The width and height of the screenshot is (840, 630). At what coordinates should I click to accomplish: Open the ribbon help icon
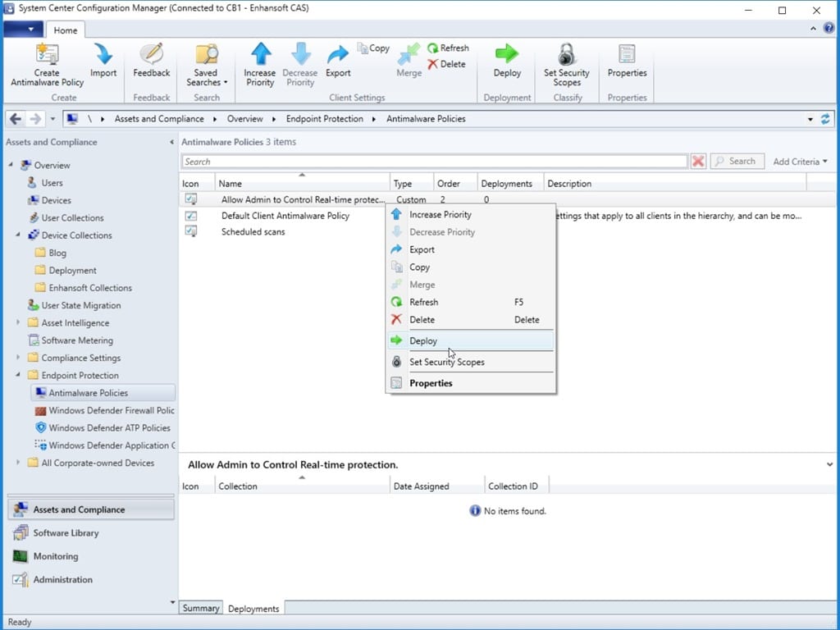(829, 29)
